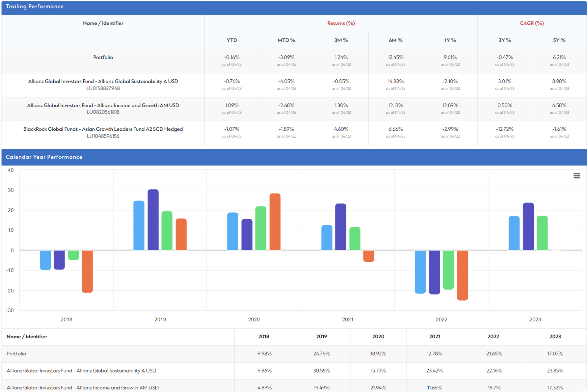Click the 1Y % column header
Viewport: 588px width, 392px height.
(450, 40)
